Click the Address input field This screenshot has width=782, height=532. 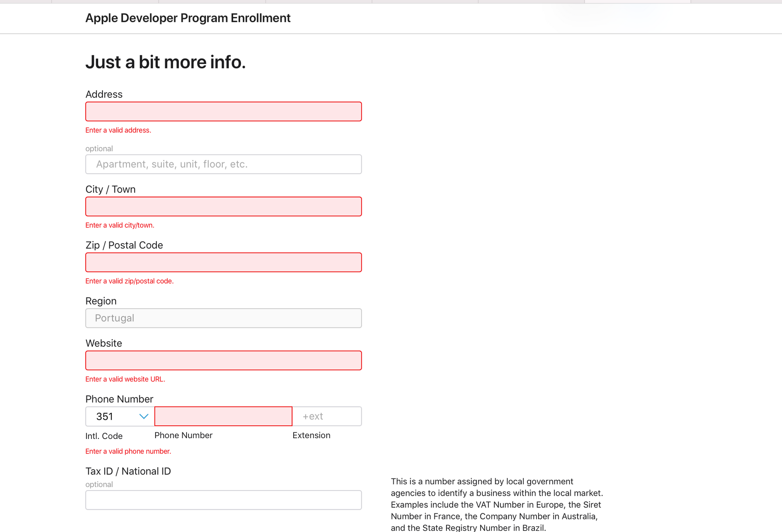coord(223,112)
